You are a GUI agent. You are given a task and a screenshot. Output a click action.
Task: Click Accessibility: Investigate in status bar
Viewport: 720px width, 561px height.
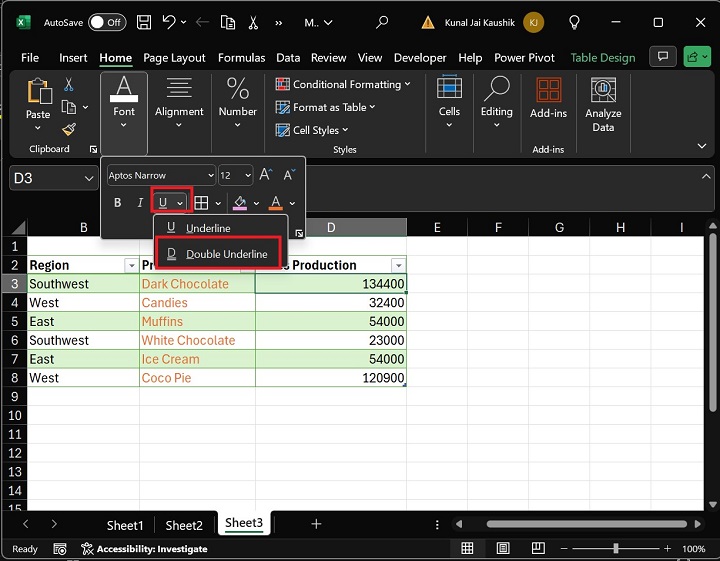(x=144, y=549)
